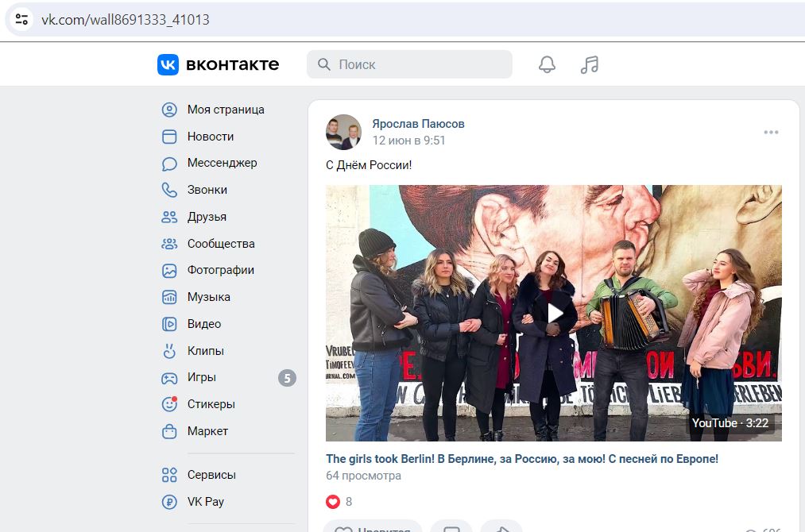The width and height of the screenshot is (805, 532).
Task: Open Сервисы grid icon in sidebar
Action: 169,475
